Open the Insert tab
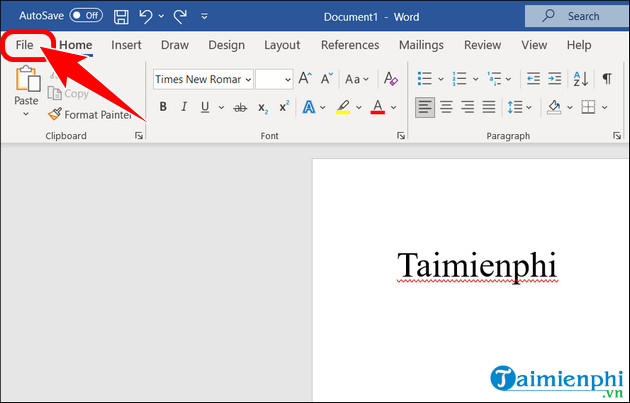The height and width of the screenshot is (403, 630). click(x=126, y=45)
